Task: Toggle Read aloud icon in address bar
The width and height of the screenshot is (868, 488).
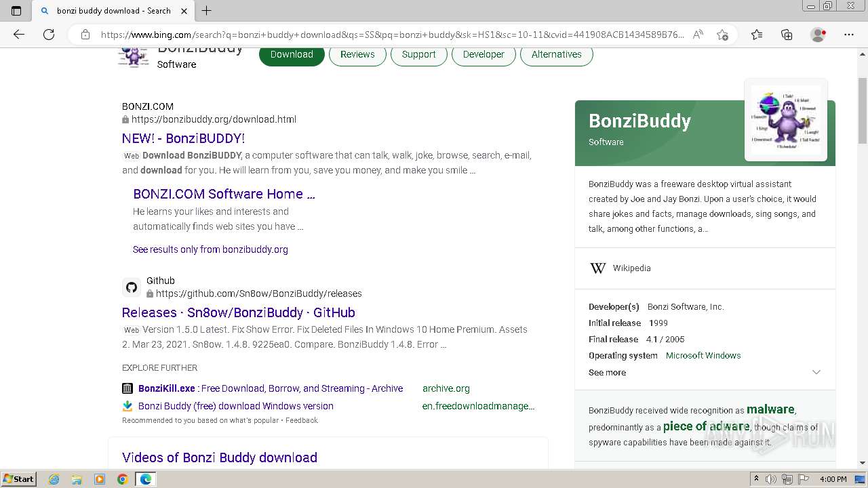Action: [x=698, y=35]
